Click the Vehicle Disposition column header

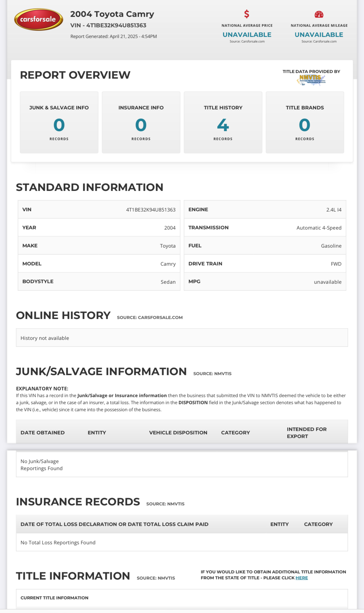(x=178, y=432)
